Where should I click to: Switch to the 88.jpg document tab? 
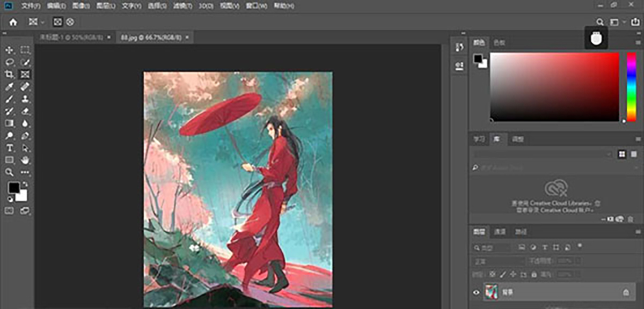[x=151, y=38]
